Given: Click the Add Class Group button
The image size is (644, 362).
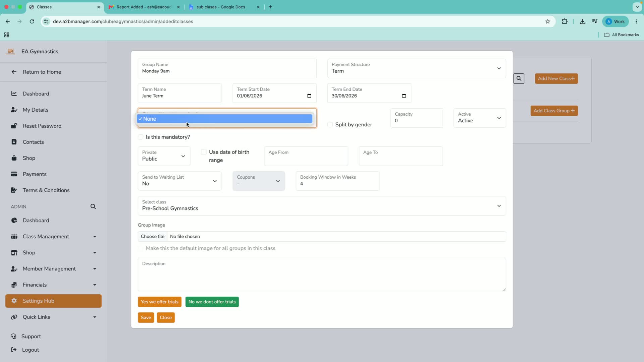Looking at the screenshot, I should 554,111.
